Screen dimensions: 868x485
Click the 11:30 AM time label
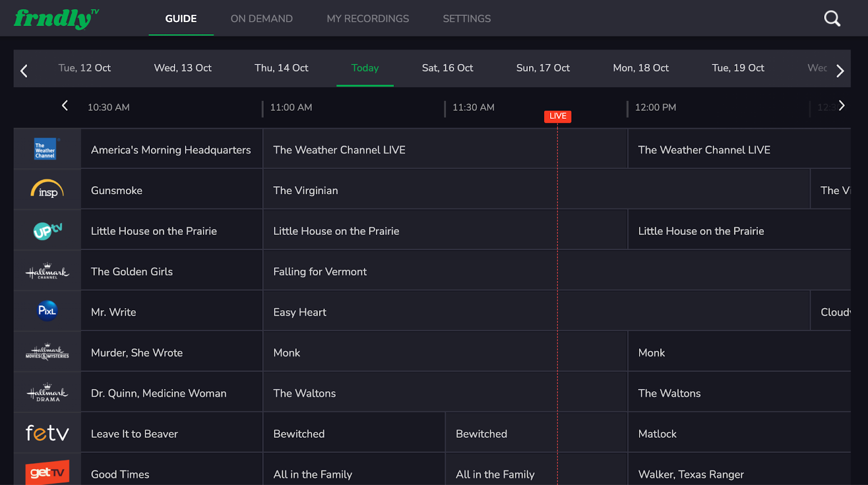click(x=474, y=107)
